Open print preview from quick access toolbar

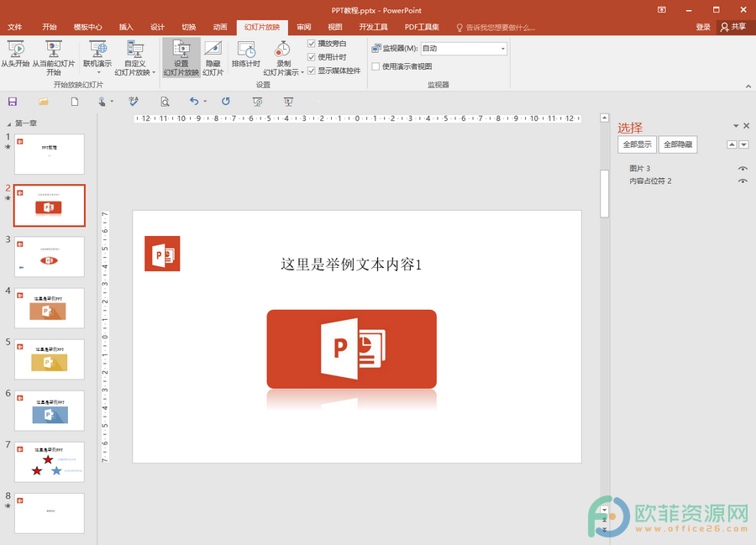165,102
